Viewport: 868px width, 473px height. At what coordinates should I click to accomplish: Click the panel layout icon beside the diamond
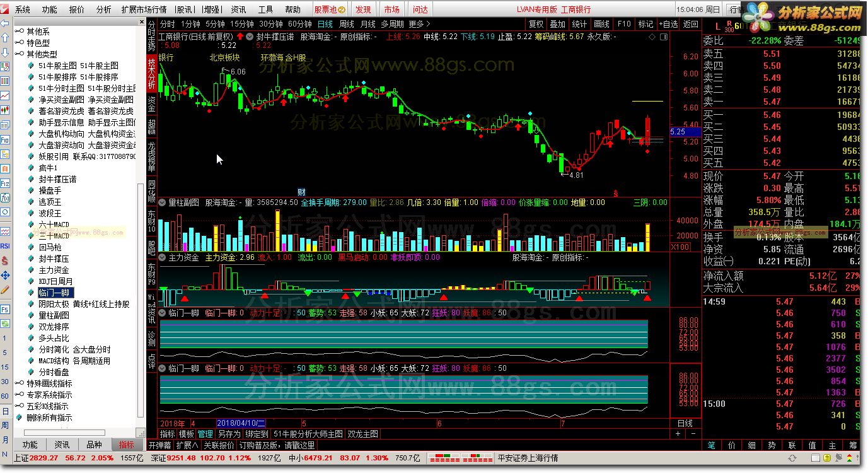(663, 37)
